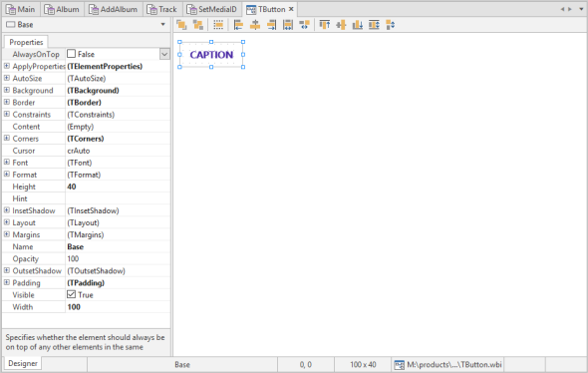The image size is (588, 373).
Task: Expand the Background property node
Action: 7,90
